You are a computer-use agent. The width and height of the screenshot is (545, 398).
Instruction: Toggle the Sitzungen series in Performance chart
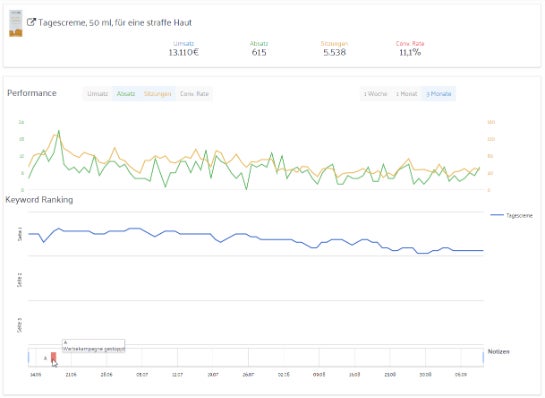tap(157, 94)
